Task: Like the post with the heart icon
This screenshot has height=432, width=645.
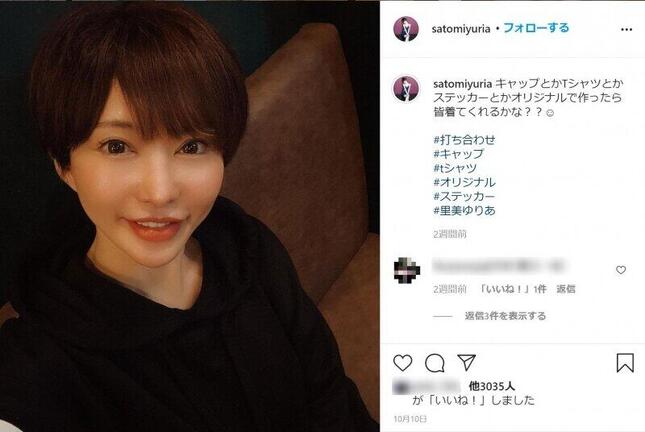Action: (402, 363)
